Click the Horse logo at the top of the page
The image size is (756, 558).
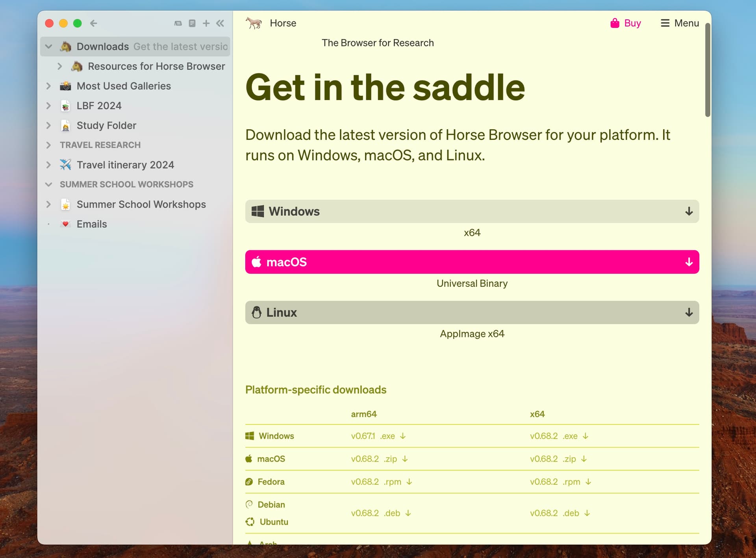click(254, 23)
